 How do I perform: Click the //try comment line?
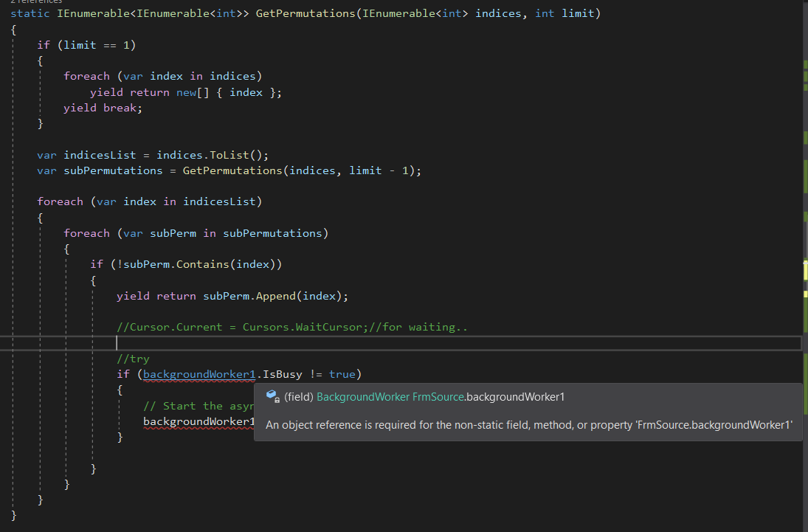(x=133, y=359)
